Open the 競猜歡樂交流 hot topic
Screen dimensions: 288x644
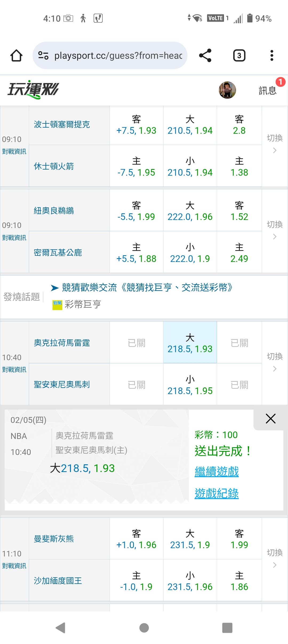(x=147, y=288)
